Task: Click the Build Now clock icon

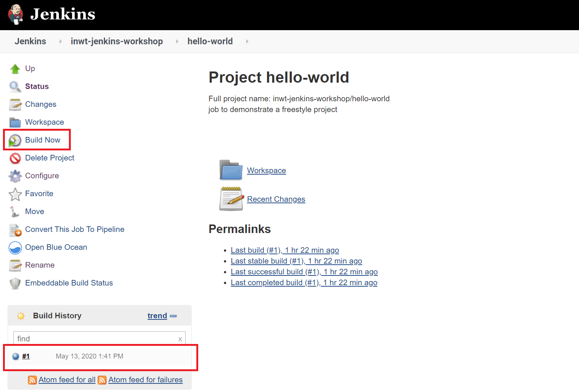Action: point(15,140)
